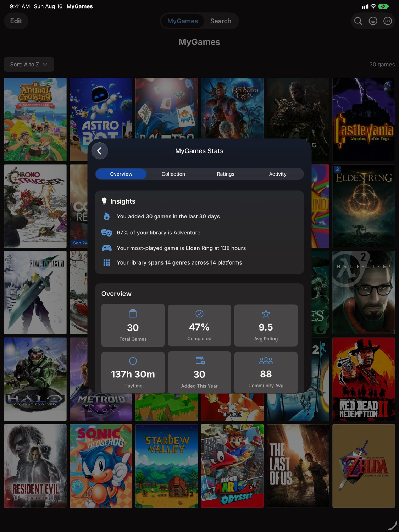Open the magnifying glass search icon

pyautogui.click(x=358, y=21)
